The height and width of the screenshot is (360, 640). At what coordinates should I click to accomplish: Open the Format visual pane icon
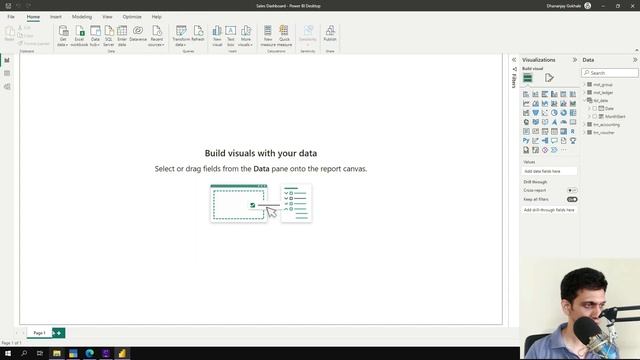click(549, 78)
